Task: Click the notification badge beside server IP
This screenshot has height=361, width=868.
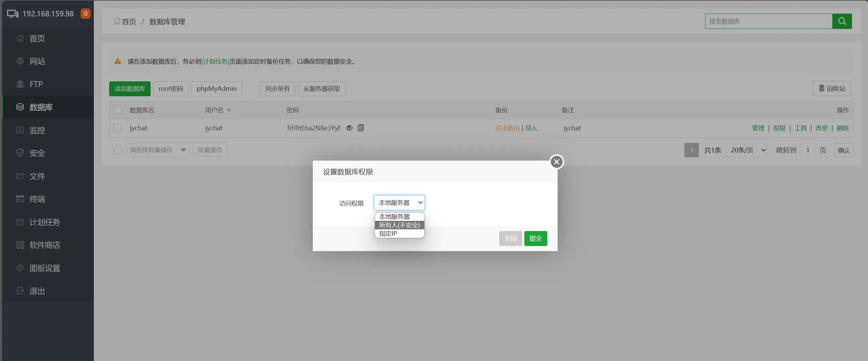Action: pyautogui.click(x=85, y=14)
